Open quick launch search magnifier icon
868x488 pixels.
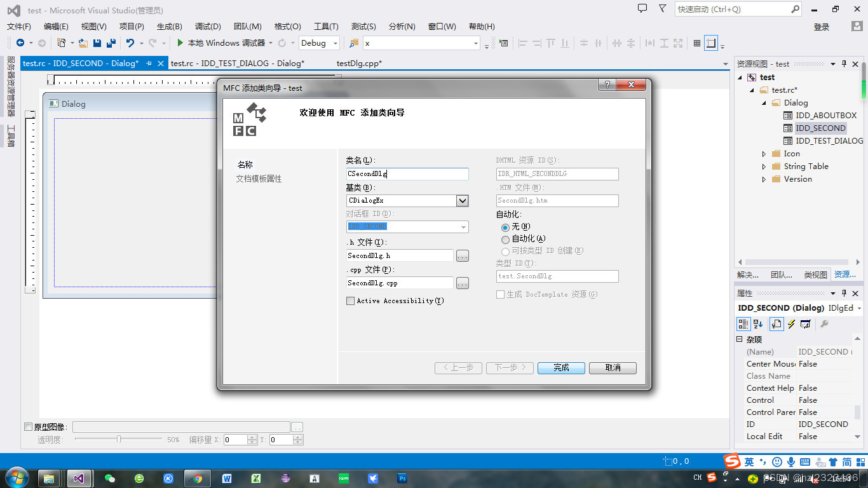click(795, 10)
